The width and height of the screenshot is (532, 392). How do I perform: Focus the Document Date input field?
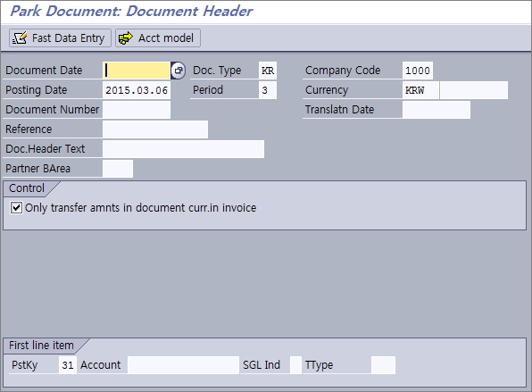tap(137, 71)
